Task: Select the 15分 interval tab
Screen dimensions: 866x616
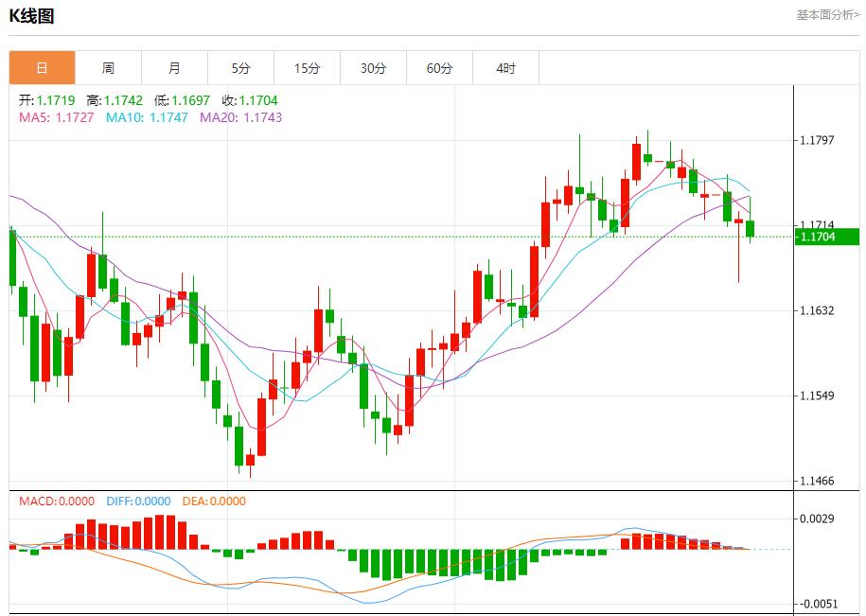Action: 307,68
